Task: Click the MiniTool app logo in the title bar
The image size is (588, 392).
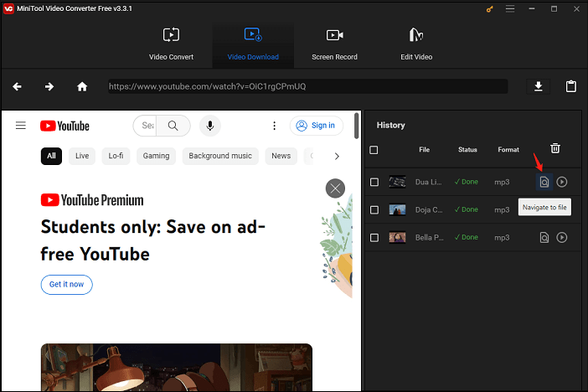Action: [8, 8]
